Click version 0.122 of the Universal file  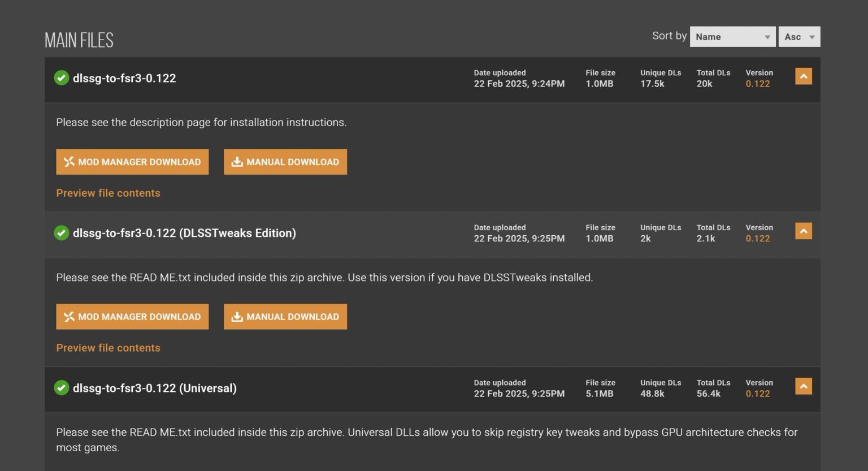tap(758, 394)
